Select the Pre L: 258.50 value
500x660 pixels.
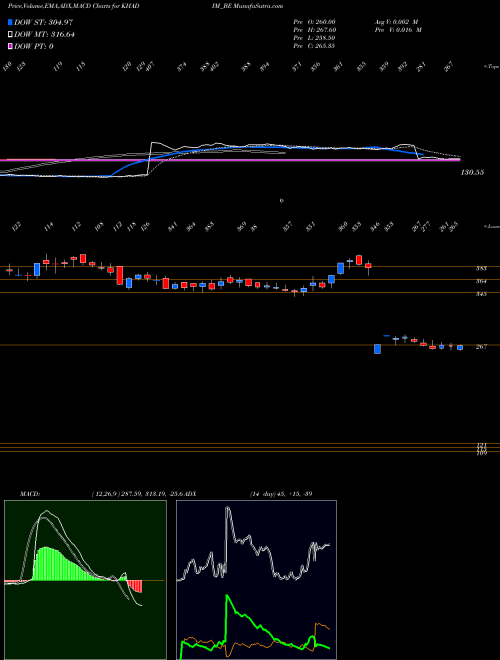point(314,38)
